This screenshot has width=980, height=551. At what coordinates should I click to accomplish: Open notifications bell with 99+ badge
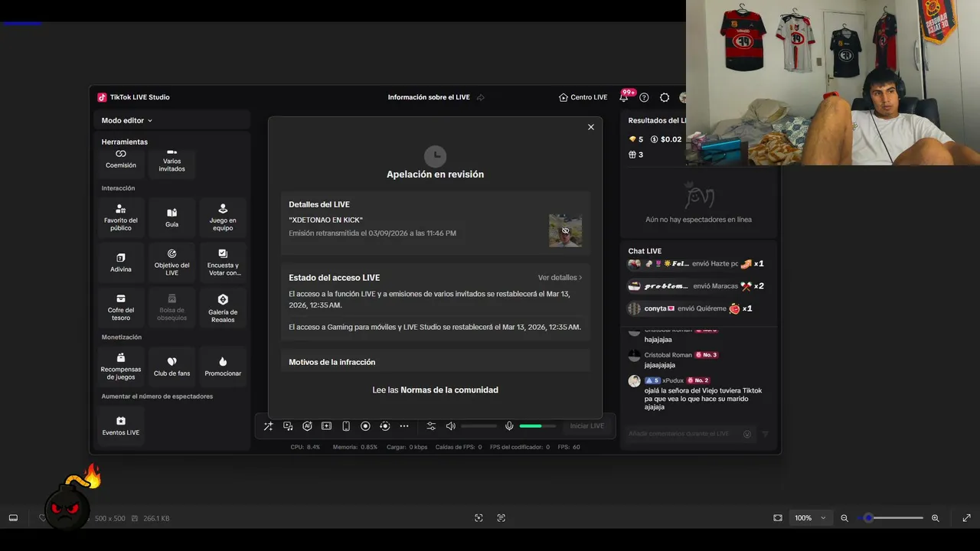pyautogui.click(x=624, y=97)
